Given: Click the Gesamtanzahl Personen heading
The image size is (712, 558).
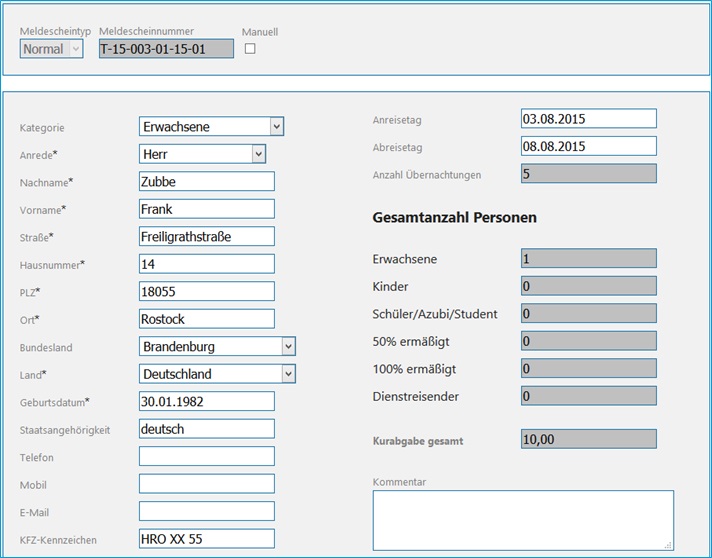Looking at the screenshot, I should [x=455, y=217].
